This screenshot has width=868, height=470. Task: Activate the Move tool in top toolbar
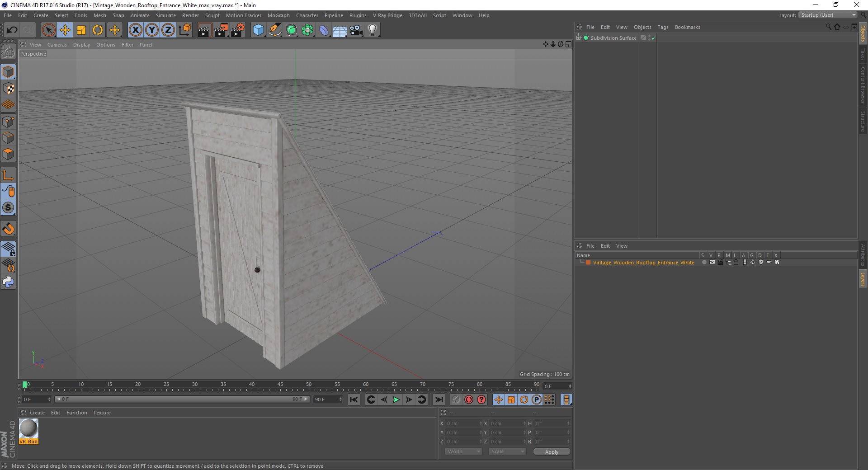(65, 30)
